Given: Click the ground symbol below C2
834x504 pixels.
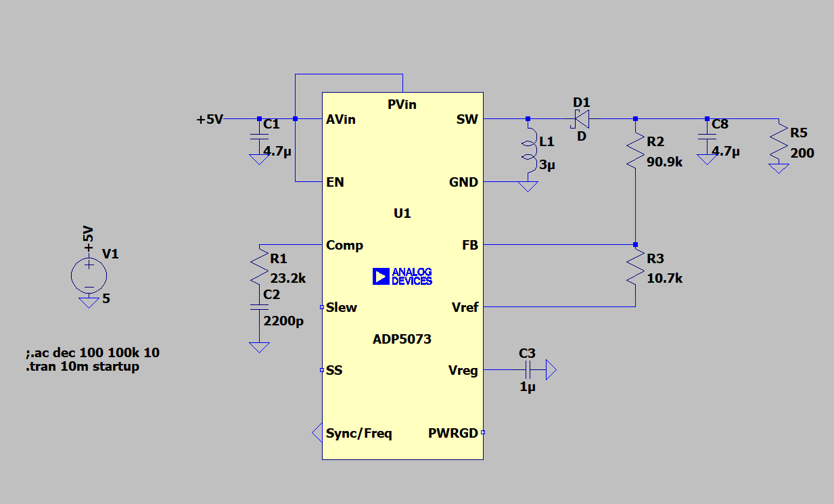Looking at the screenshot, I should 258,347.
